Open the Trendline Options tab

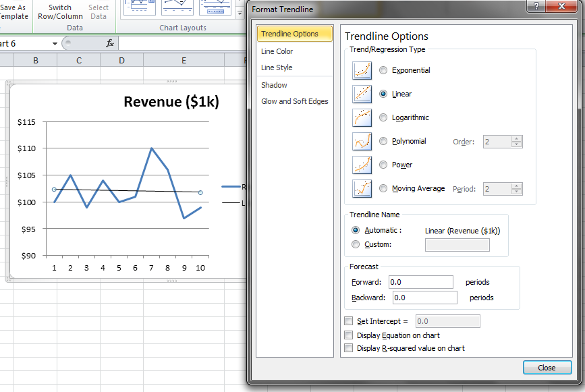click(x=295, y=34)
